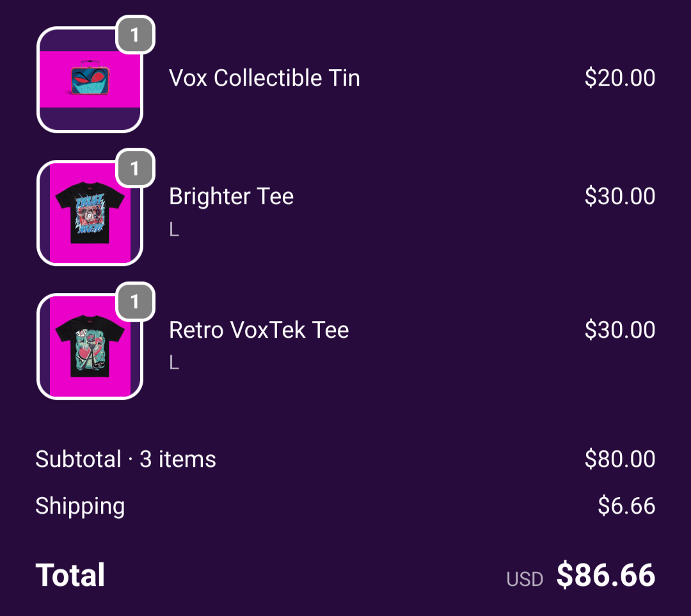Open the Vox Collectible Tin product name
Screen dimensions: 691x616
pyautogui.click(x=264, y=78)
